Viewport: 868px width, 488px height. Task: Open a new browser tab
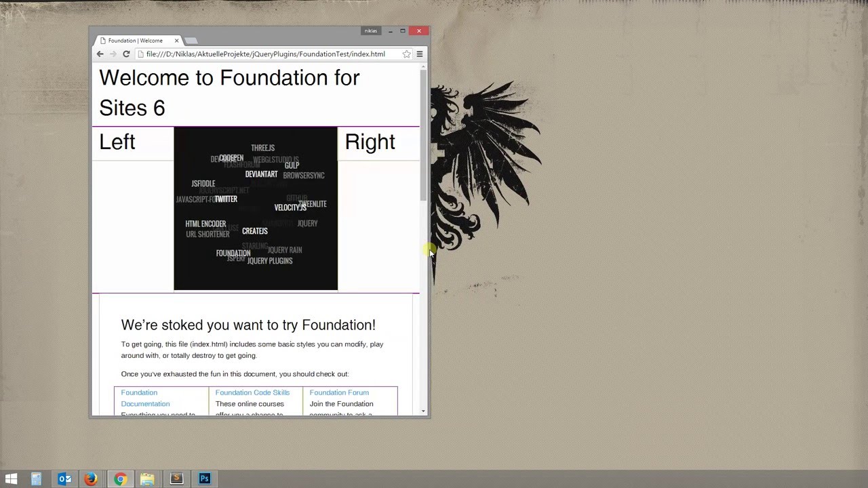191,41
